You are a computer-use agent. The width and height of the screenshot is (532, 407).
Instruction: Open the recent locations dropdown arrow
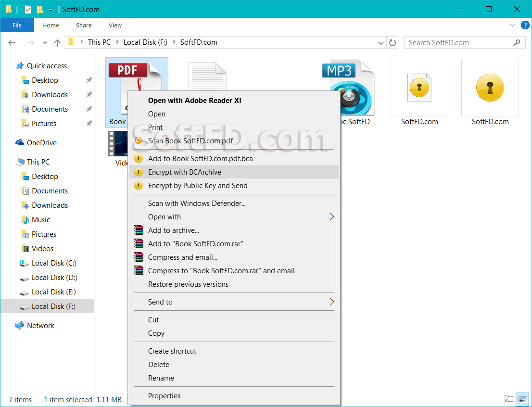45,43
